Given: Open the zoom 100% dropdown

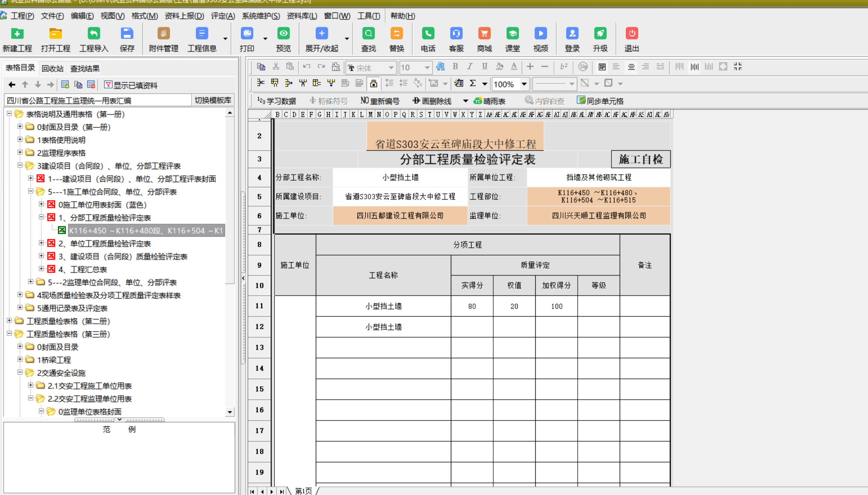Looking at the screenshot, I should 524,84.
